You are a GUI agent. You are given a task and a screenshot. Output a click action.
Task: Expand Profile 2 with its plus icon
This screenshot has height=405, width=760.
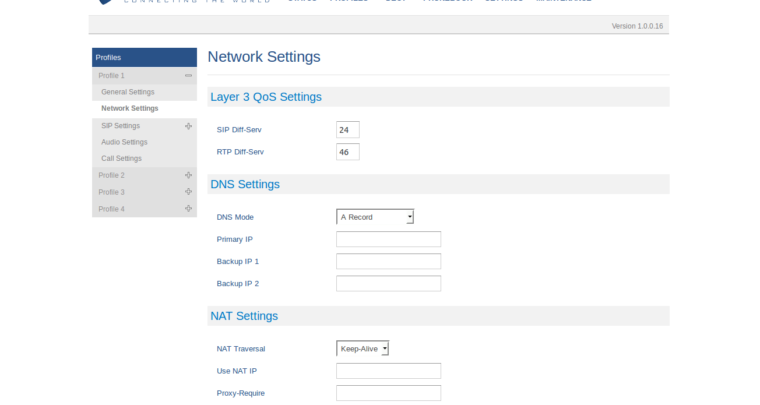click(188, 175)
